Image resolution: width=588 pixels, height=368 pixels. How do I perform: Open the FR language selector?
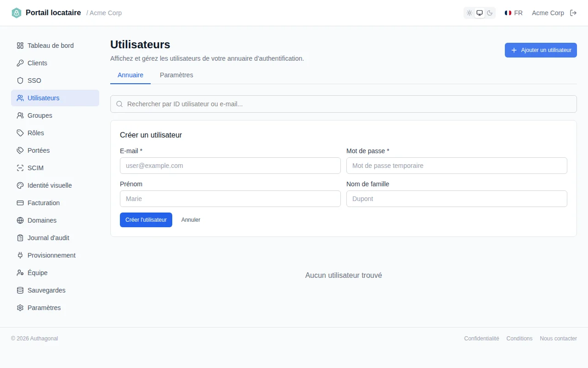514,13
